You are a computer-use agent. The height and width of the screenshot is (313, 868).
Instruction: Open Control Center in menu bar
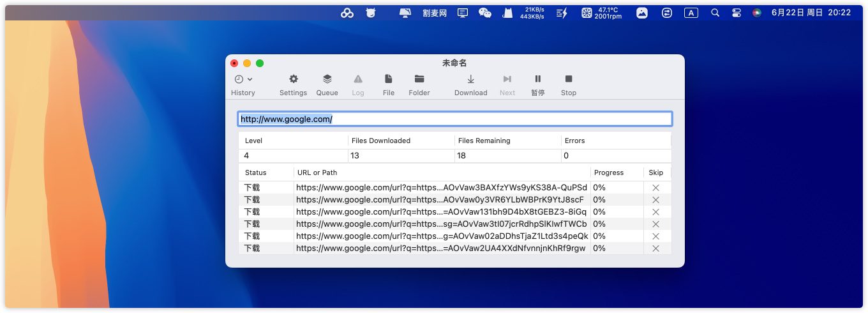tap(737, 13)
